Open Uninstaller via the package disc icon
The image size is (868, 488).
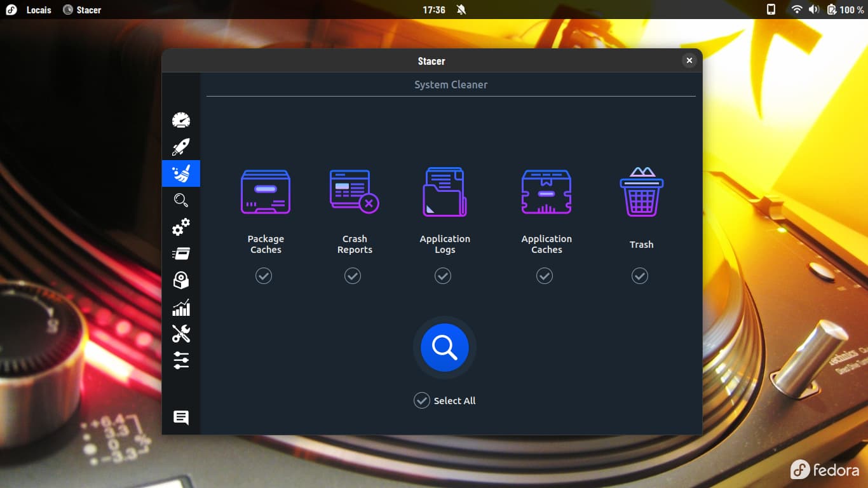click(x=181, y=280)
